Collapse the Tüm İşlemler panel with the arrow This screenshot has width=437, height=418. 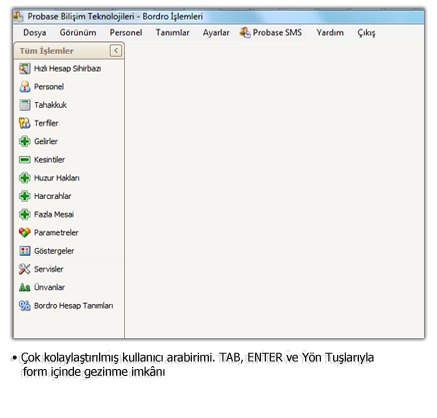point(116,51)
